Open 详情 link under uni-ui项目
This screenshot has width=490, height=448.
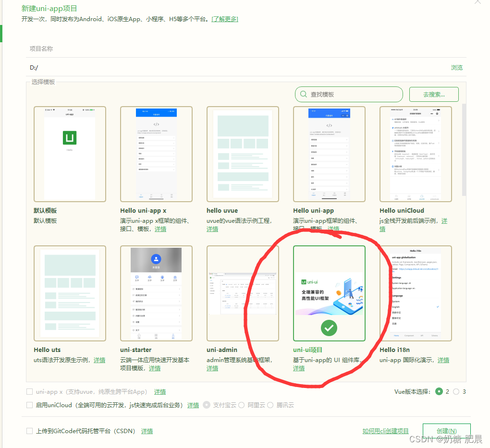pyautogui.click(x=299, y=368)
